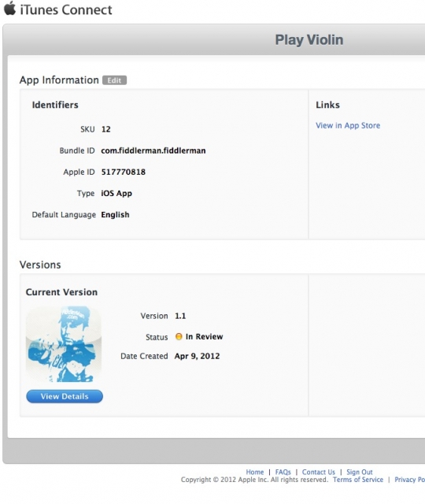Select the SKU value 12
Screen dimensions: 425x504
(x=106, y=129)
